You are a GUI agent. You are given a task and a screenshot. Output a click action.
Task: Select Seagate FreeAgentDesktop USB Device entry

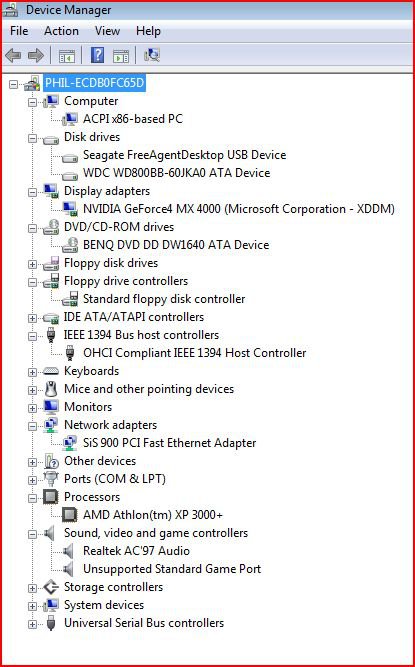(185, 155)
